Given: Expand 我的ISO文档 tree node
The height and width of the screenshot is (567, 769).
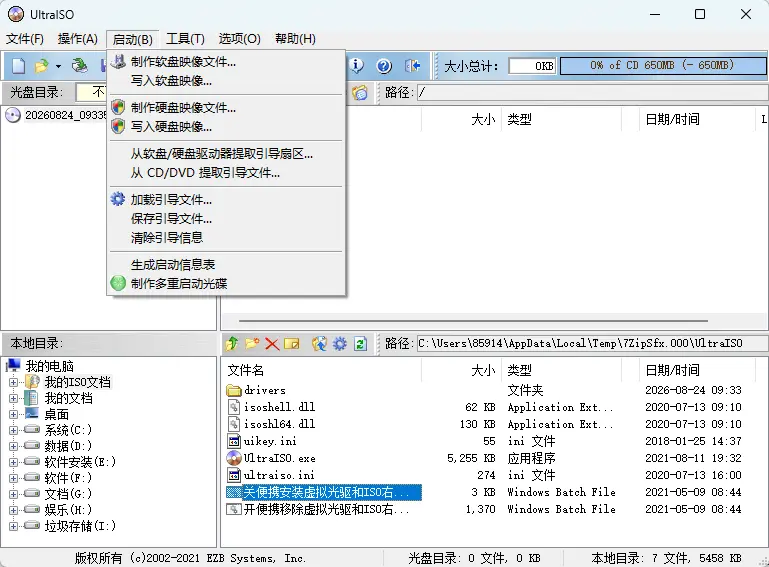Looking at the screenshot, I should tap(13, 382).
